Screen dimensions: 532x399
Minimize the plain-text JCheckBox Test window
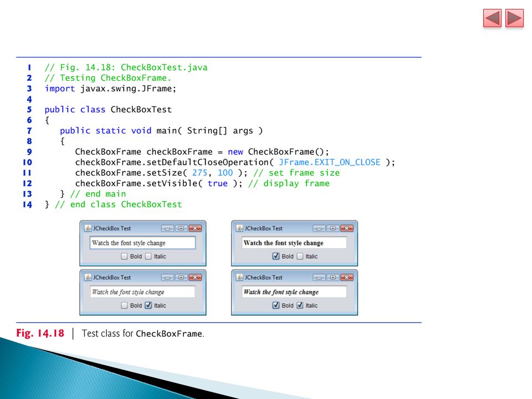(x=167, y=228)
